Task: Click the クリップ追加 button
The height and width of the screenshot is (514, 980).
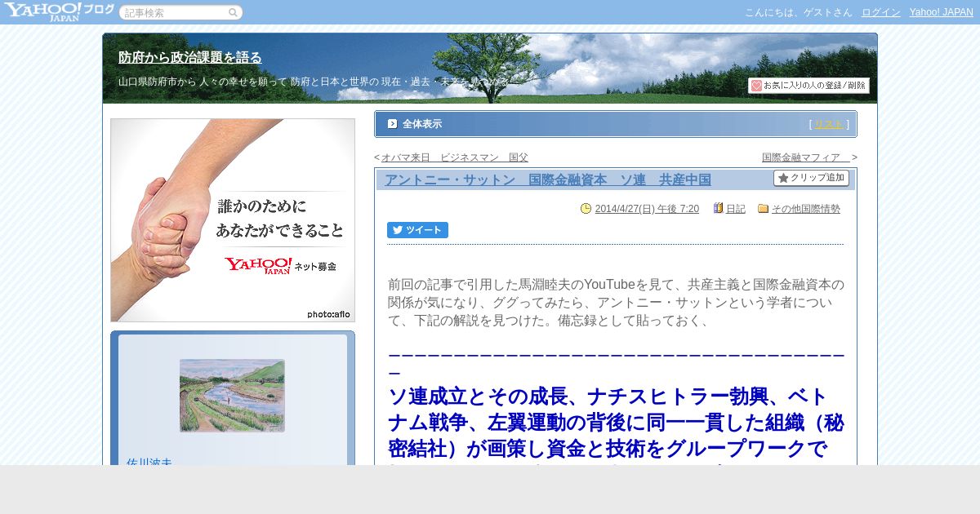Action: click(811, 178)
